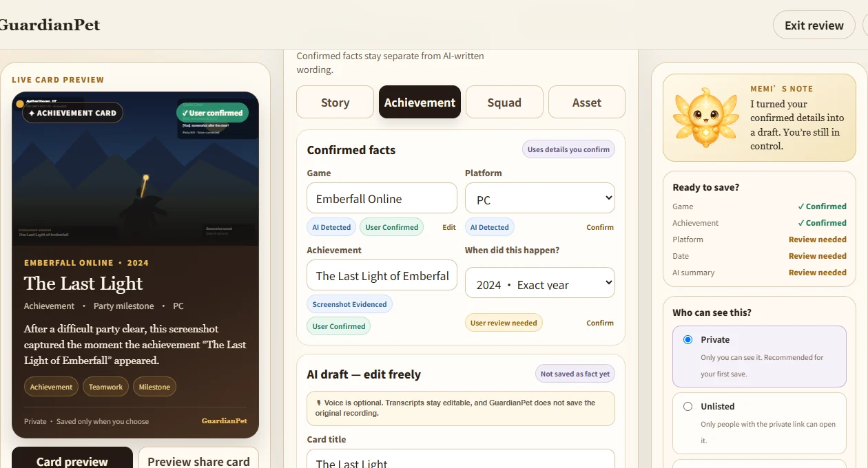Click the Uses details you confirm badge
The width and height of the screenshot is (868, 468).
click(x=568, y=149)
